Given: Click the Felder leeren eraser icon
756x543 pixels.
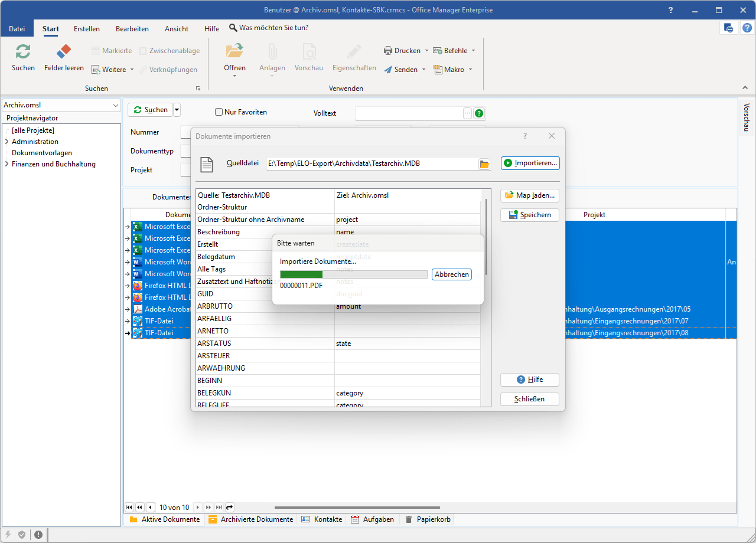Looking at the screenshot, I should pyautogui.click(x=64, y=52).
